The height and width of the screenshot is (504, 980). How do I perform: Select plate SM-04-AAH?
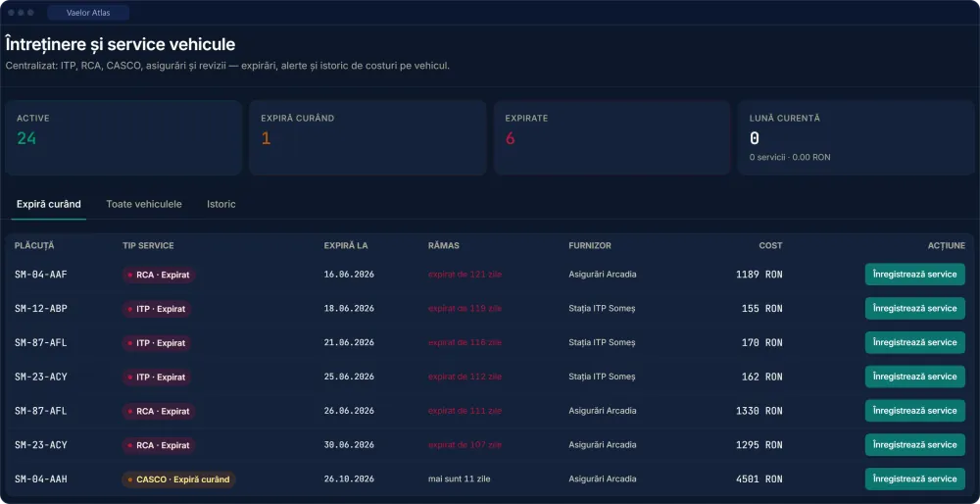[40, 479]
